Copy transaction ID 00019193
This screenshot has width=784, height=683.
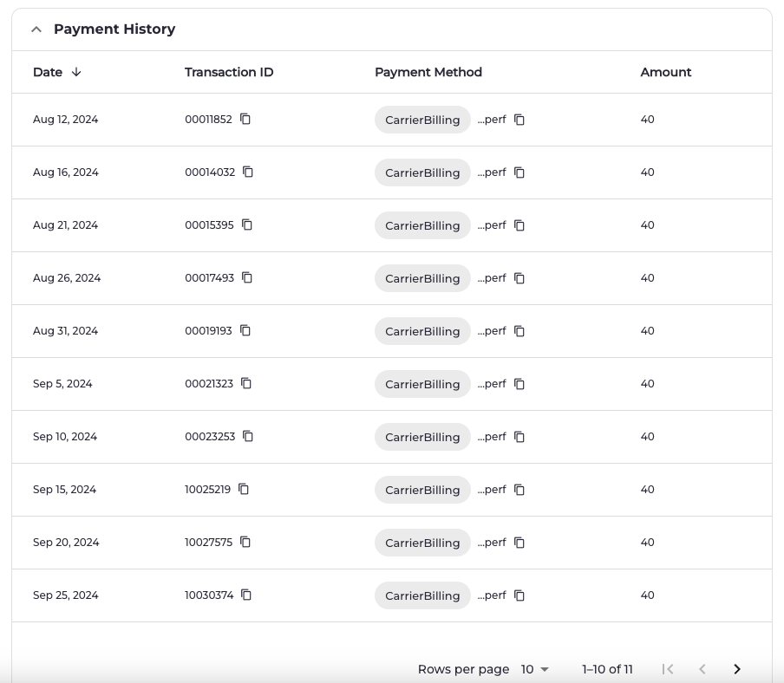(245, 331)
